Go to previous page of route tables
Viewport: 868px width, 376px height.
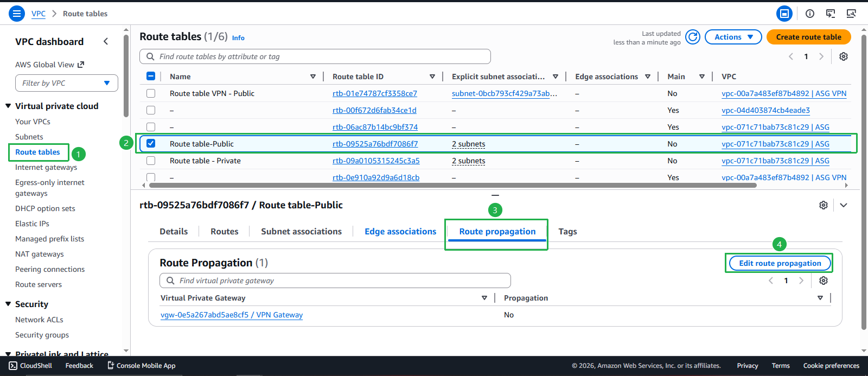coord(791,56)
